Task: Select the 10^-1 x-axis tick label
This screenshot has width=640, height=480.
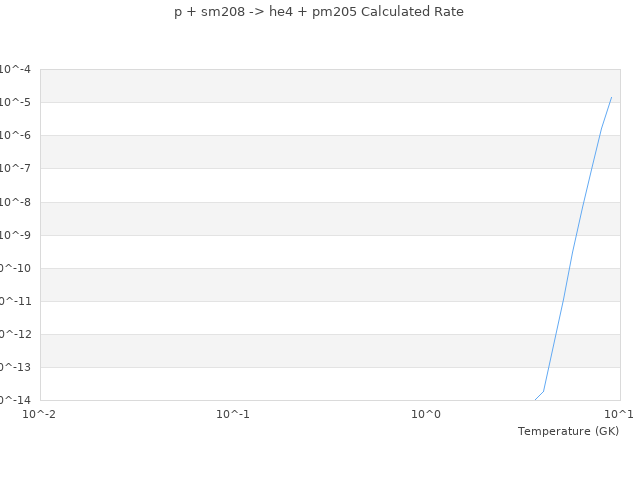Action: (233, 414)
